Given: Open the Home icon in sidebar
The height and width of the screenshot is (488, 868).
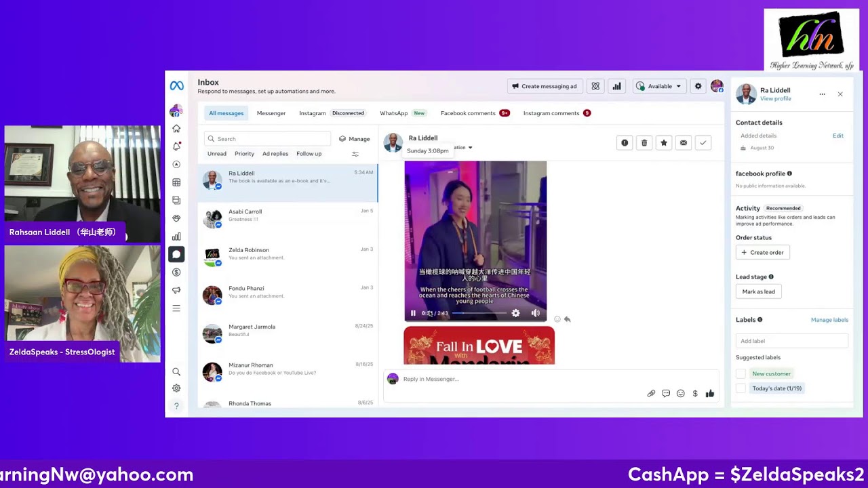Looking at the screenshot, I should pos(176,128).
